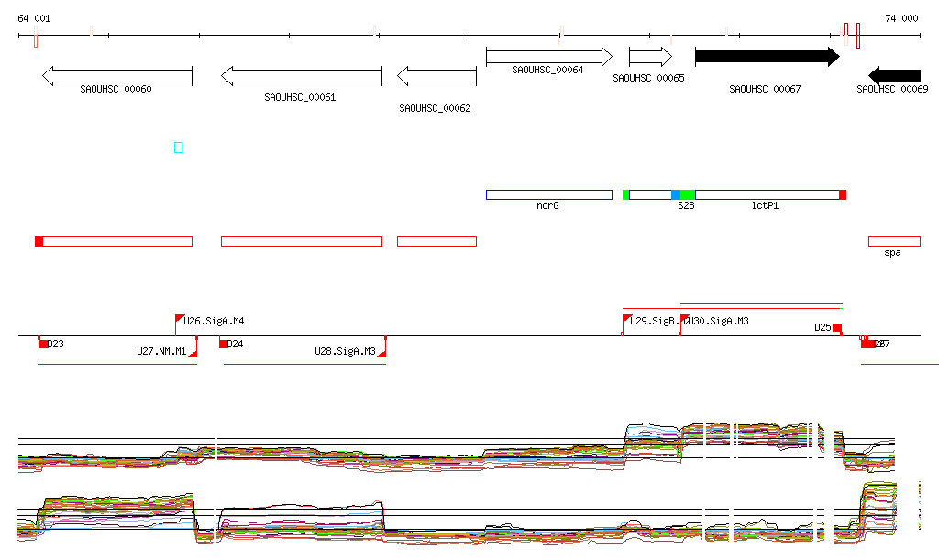This screenshot has width=939, height=560.
Task: Select the D24 red terminator marker
Action: point(224,344)
